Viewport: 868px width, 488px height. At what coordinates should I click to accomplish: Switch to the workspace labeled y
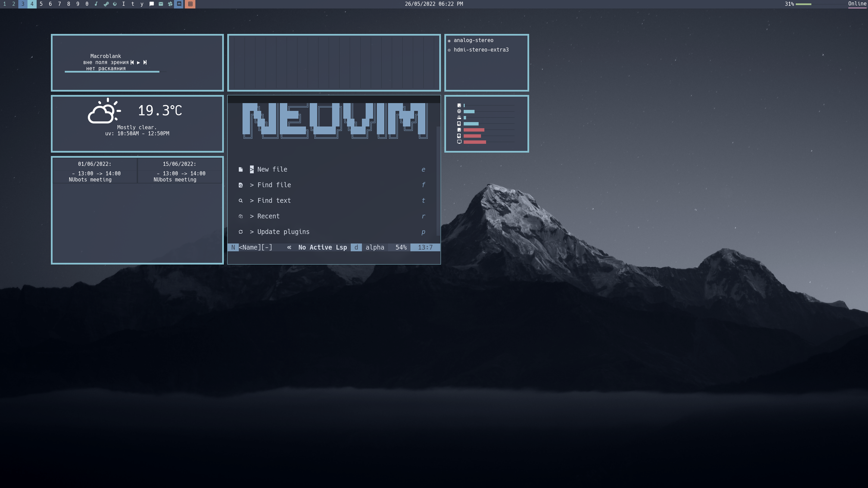[142, 4]
